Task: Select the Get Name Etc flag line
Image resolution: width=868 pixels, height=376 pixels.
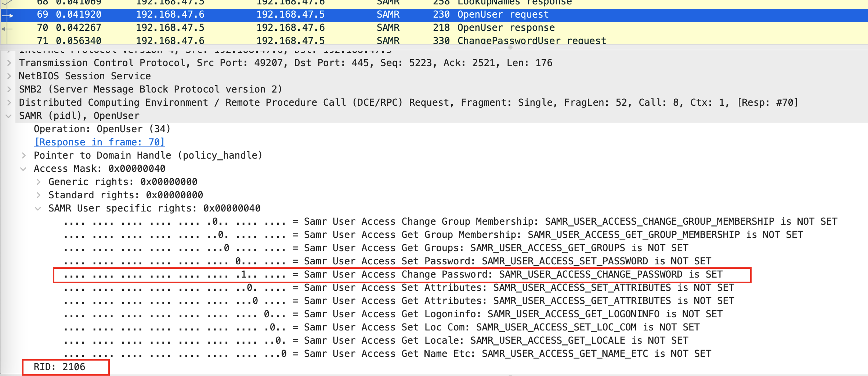Action: click(x=387, y=354)
